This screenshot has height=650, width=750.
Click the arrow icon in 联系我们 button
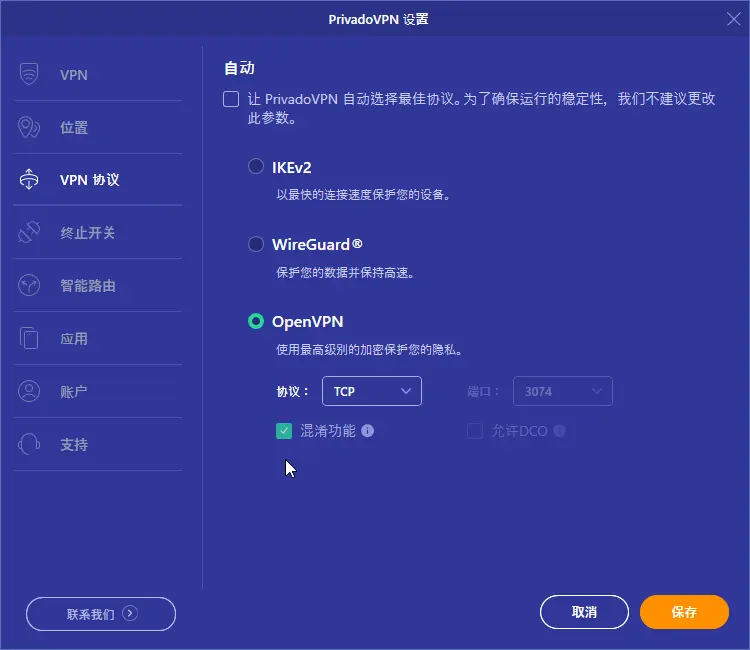point(130,613)
